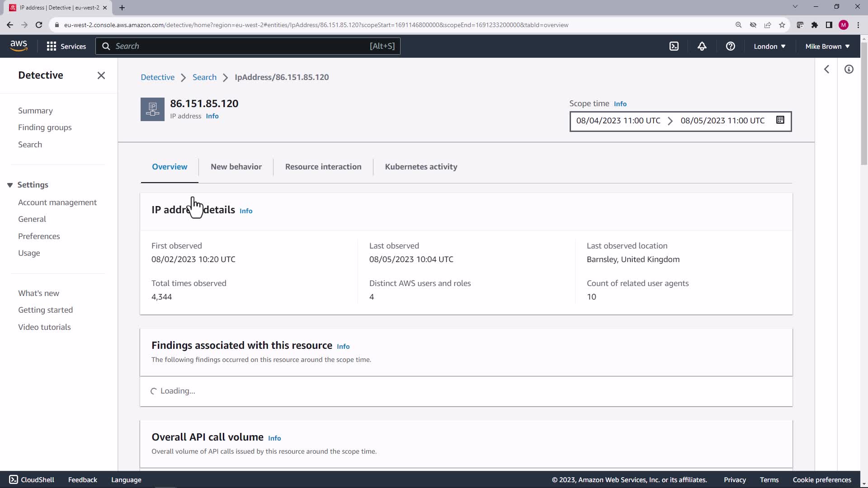Open the info panel circle icon
The width and height of the screenshot is (868, 488).
click(x=849, y=69)
